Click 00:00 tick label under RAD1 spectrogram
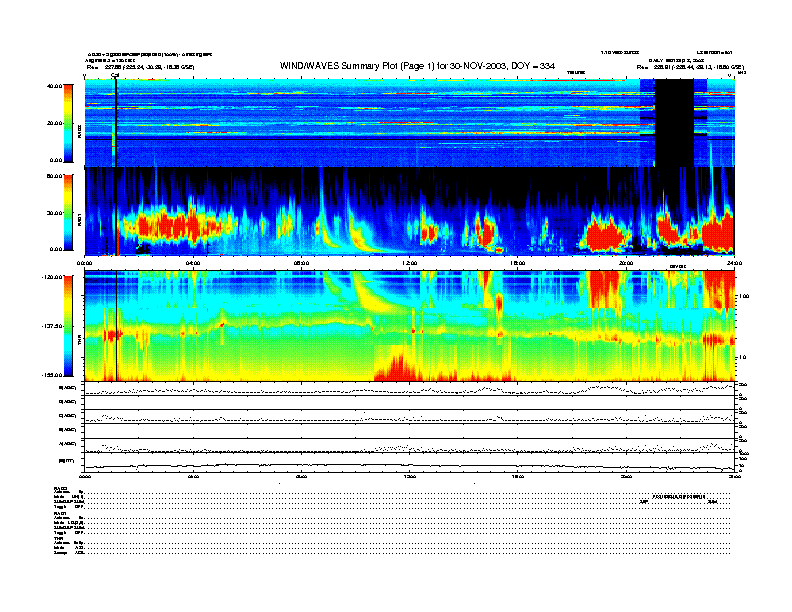 [84, 263]
